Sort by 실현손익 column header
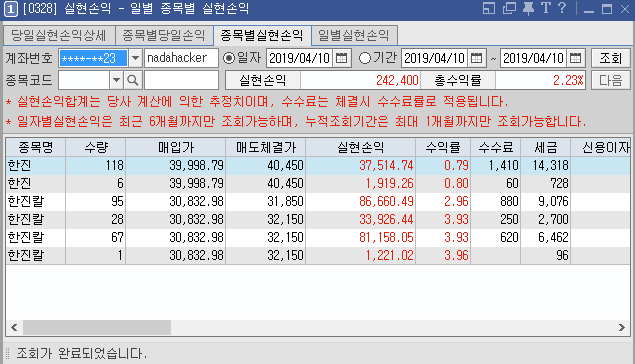The image size is (635, 364). (x=360, y=147)
